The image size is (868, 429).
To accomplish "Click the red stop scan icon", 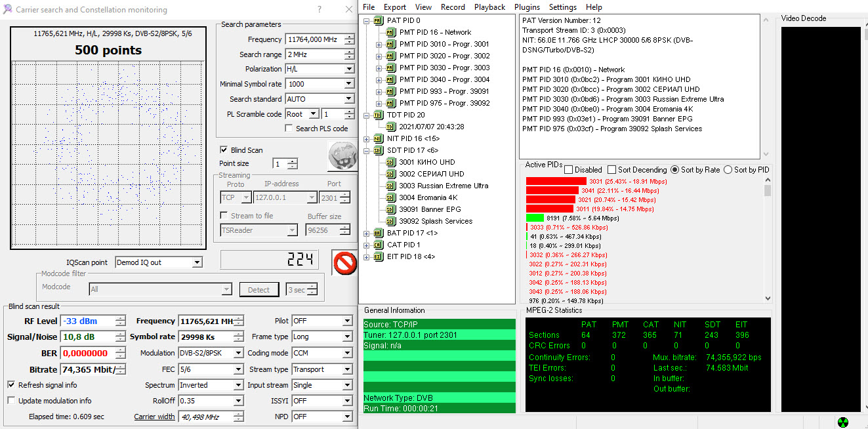I will point(344,262).
